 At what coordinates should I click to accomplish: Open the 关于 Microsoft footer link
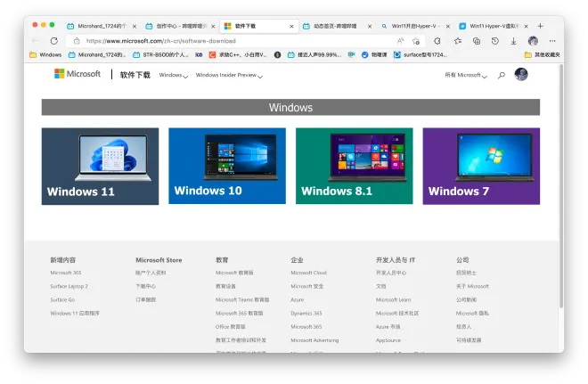(472, 286)
